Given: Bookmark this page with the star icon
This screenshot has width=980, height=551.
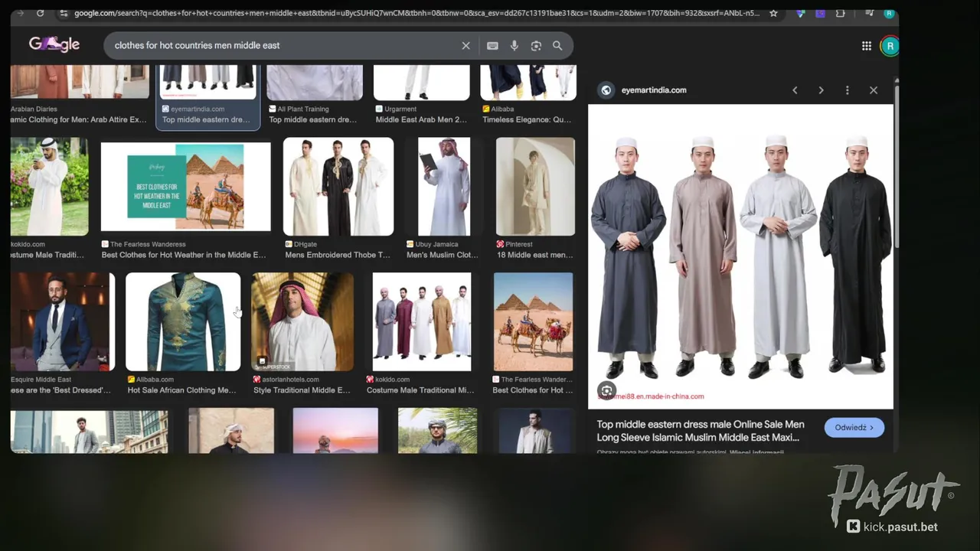Looking at the screenshot, I should (773, 13).
